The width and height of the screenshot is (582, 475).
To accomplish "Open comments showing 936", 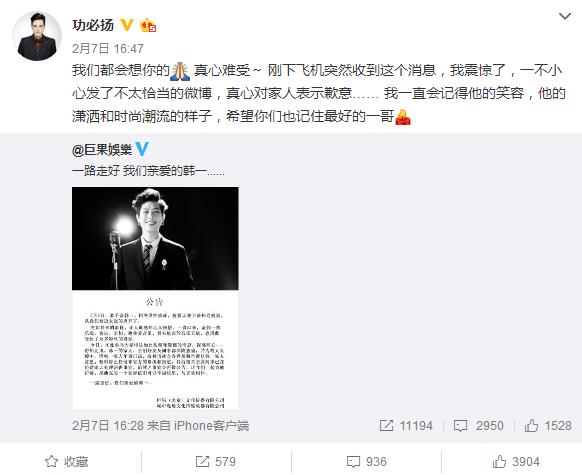I will [x=366, y=462].
